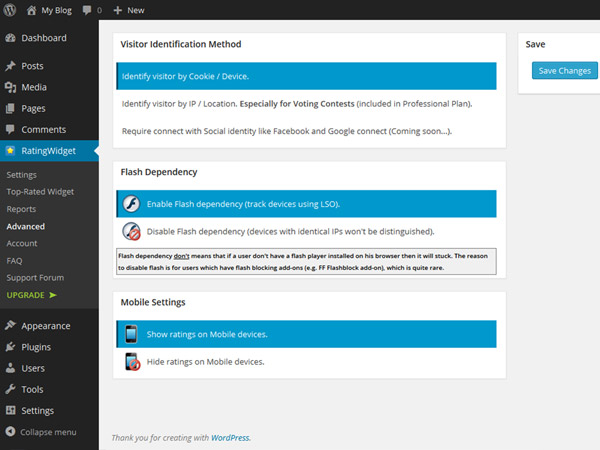Click the home icon beside My Blog
This screenshot has width=600, height=450.
click(x=31, y=10)
